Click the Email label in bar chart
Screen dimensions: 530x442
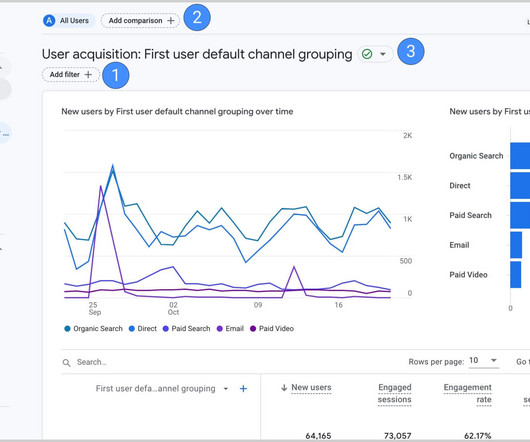(x=459, y=245)
